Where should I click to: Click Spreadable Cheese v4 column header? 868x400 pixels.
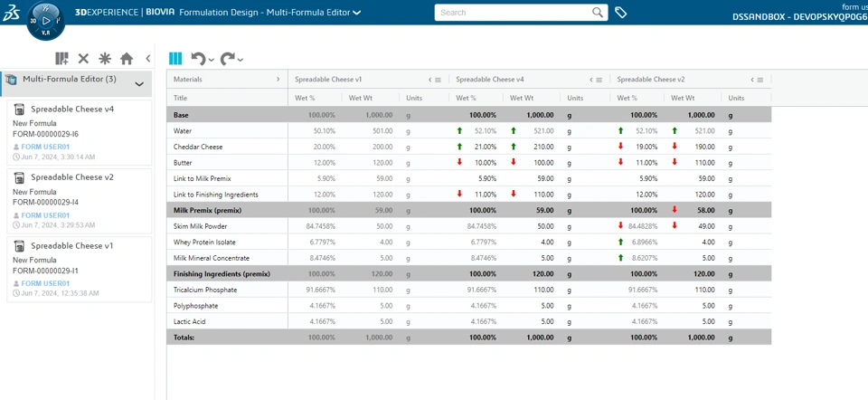click(x=490, y=80)
